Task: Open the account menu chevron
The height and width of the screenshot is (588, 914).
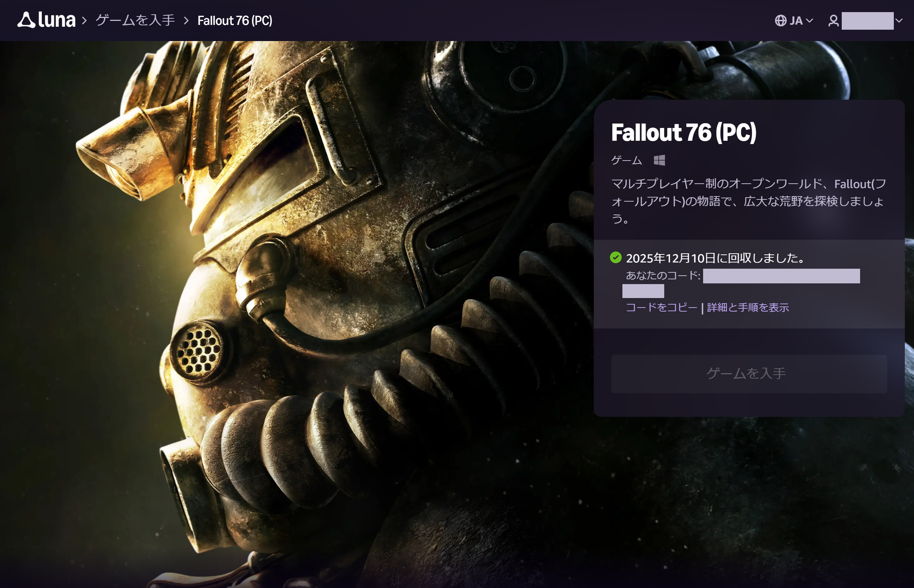Action: (x=899, y=21)
